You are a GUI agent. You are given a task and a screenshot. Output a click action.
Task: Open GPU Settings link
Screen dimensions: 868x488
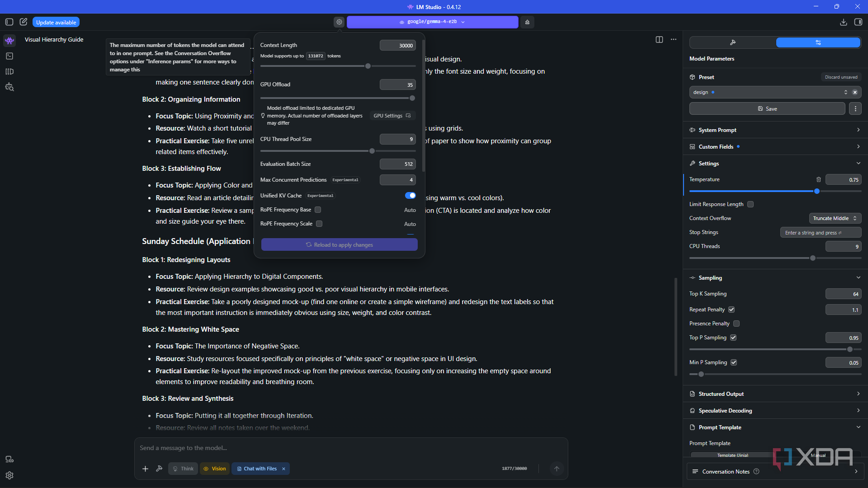(x=392, y=116)
